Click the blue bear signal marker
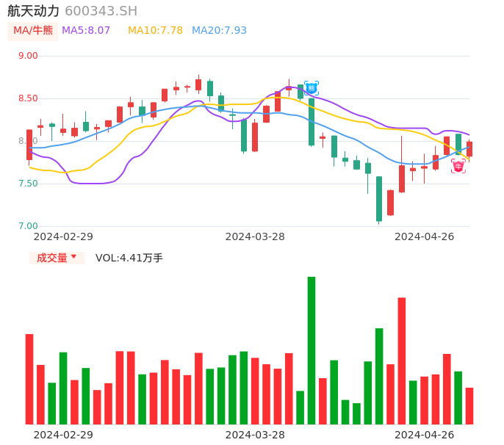The image size is (504, 445). (312, 88)
